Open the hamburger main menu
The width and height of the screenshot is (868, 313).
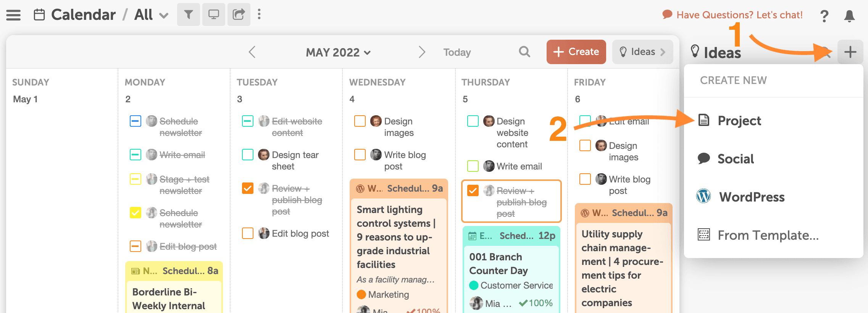13,15
